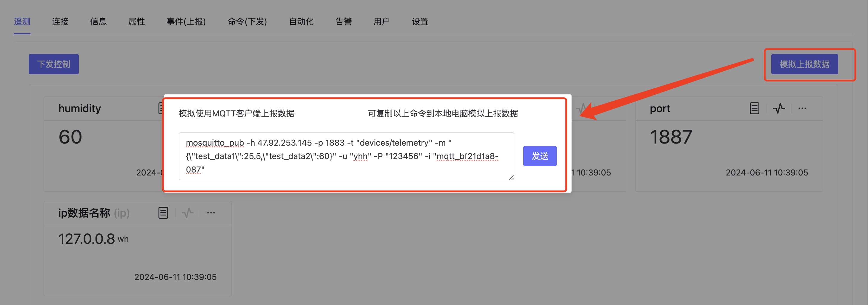Switch to the 自动化 tab
The height and width of the screenshot is (305, 868).
(301, 22)
